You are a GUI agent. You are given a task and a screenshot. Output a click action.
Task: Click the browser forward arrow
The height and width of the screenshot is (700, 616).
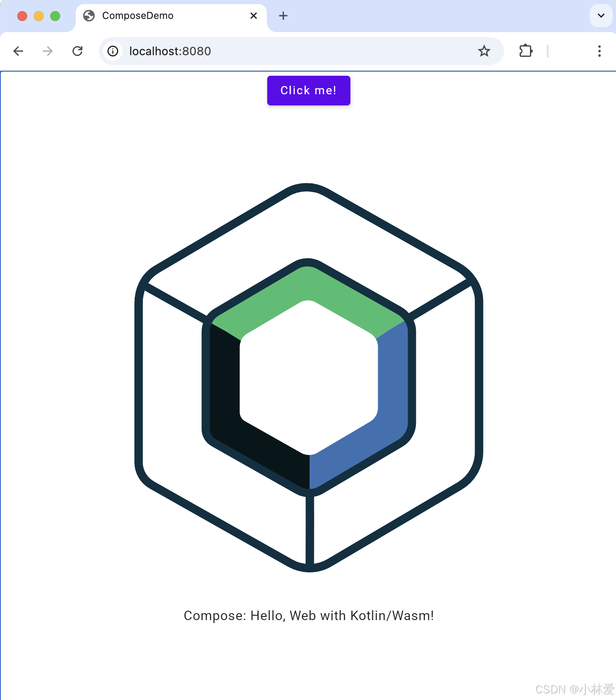pos(48,51)
